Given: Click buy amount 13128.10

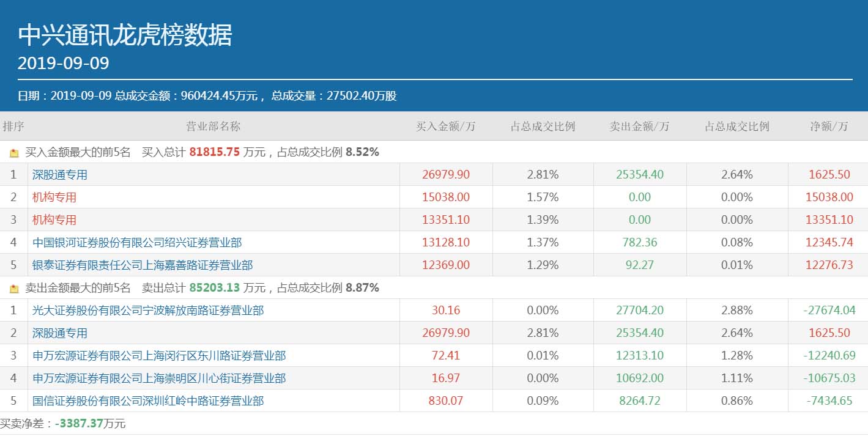Looking at the screenshot, I should click(446, 243).
